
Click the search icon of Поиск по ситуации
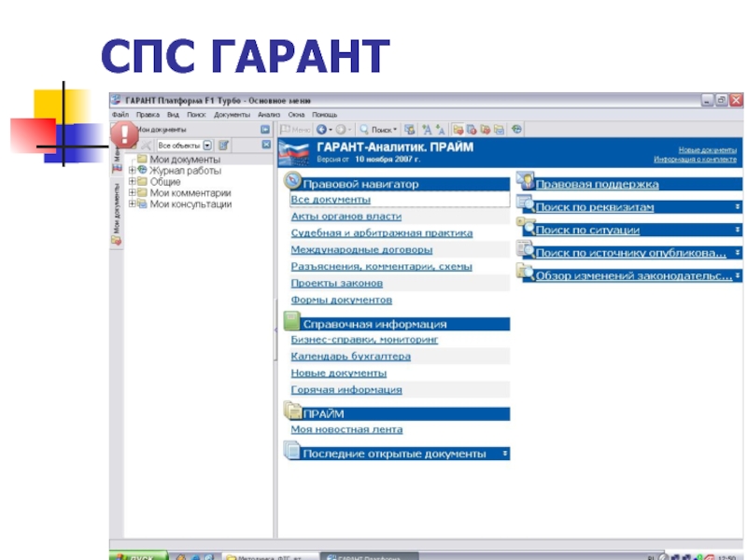(x=526, y=227)
